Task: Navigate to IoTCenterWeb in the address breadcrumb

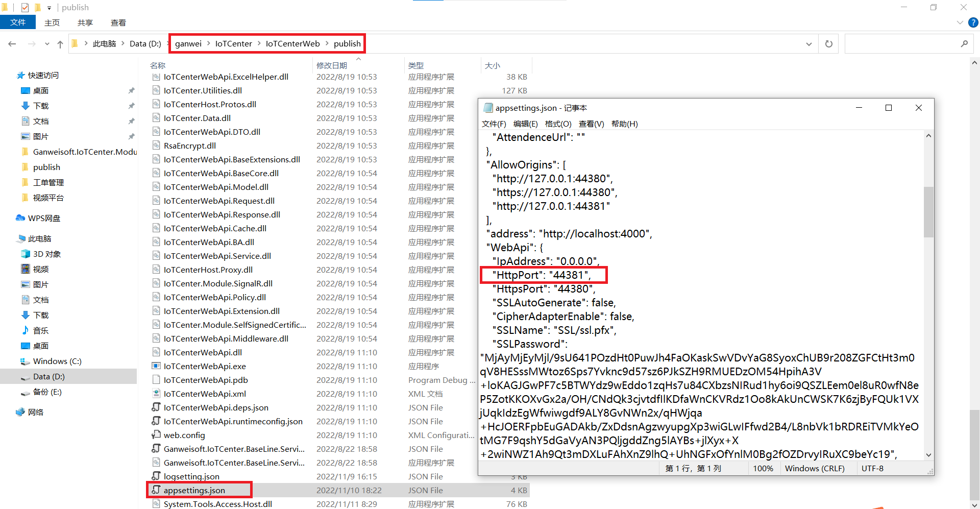Action: (293, 44)
